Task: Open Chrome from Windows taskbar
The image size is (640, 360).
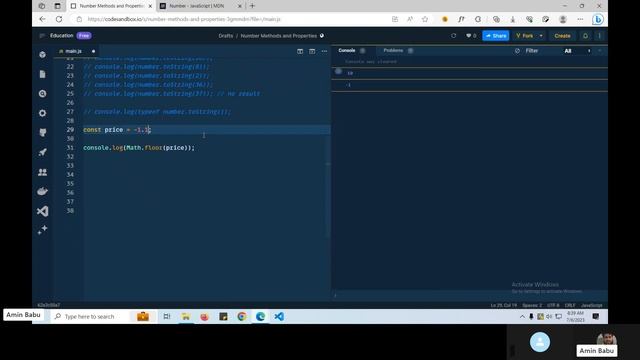Action: pos(242,316)
